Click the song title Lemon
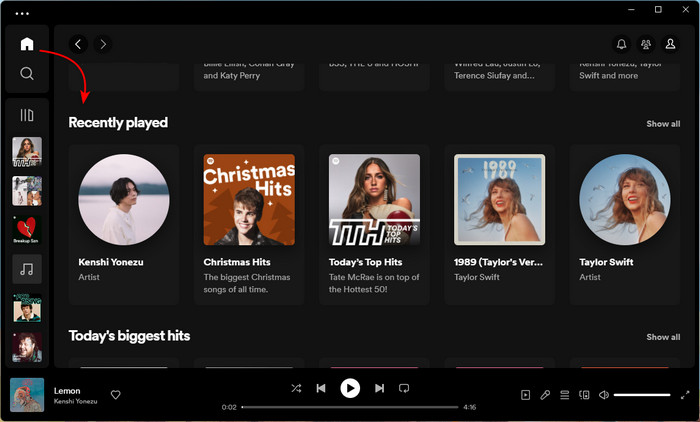 67,391
